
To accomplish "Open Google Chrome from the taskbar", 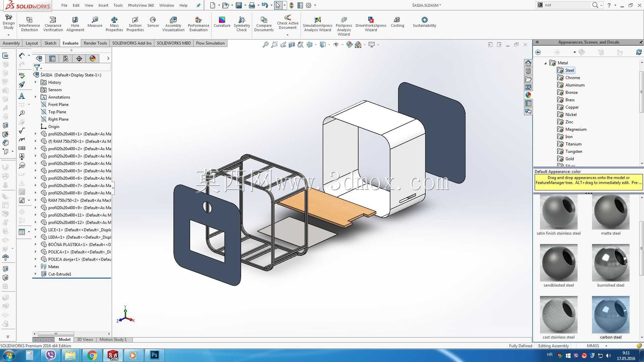I will [x=92, y=355].
